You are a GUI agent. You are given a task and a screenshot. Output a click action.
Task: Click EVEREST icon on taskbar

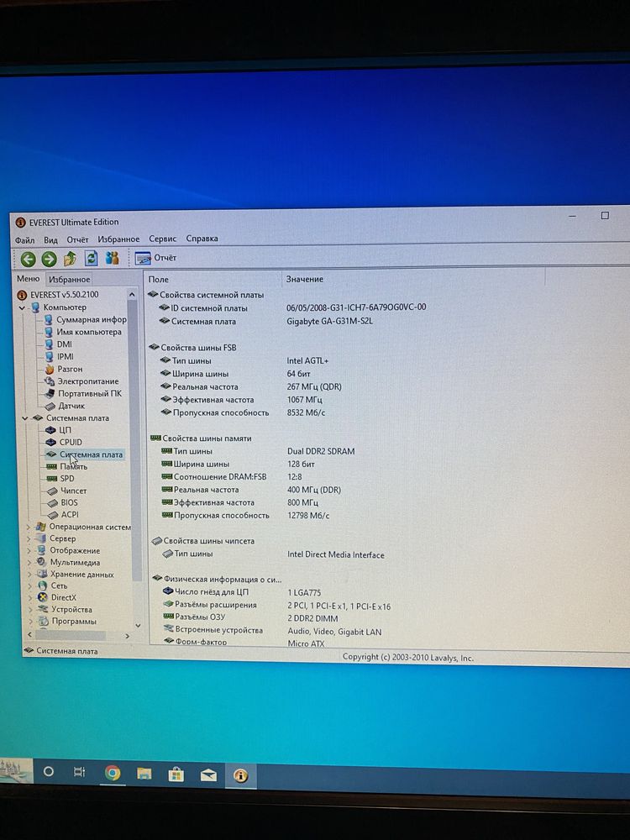point(240,775)
